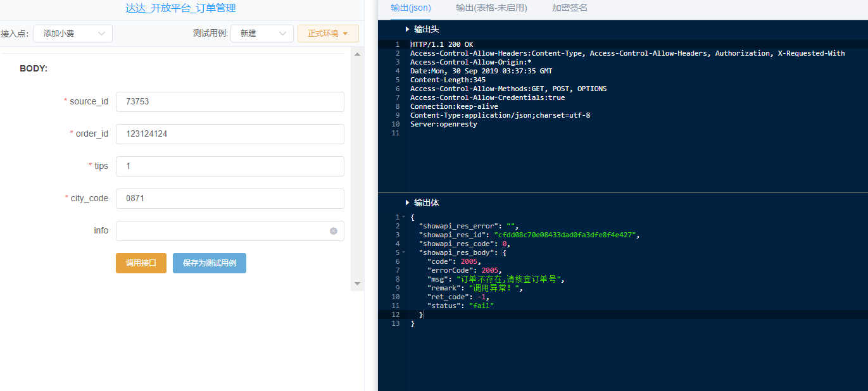Click the "showapi_res_code": 0 line
This screenshot has width=868, height=391.
click(x=465, y=244)
